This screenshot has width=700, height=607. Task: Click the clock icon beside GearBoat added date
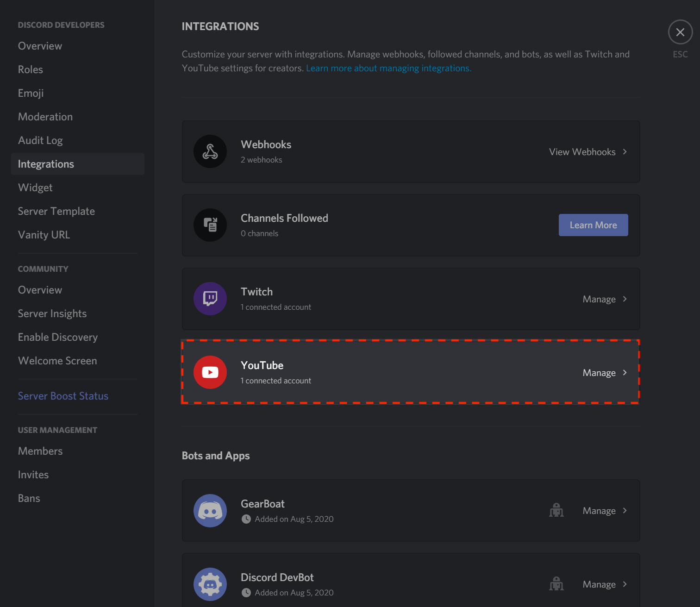246,519
